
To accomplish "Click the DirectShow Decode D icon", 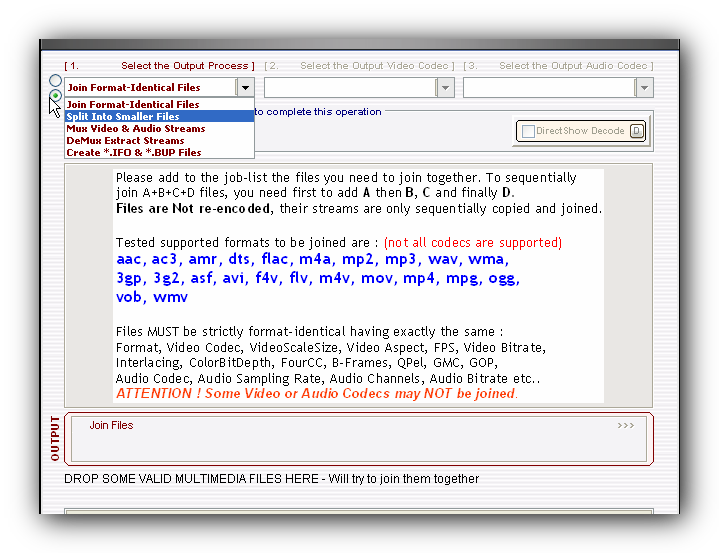I will pos(636,131).
